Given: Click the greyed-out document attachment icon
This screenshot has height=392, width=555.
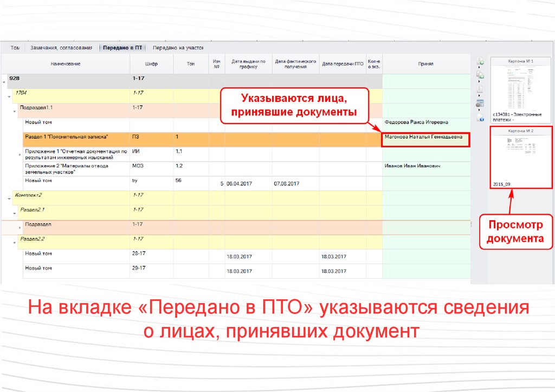Looking at the screenshot, I should point(480,89).
